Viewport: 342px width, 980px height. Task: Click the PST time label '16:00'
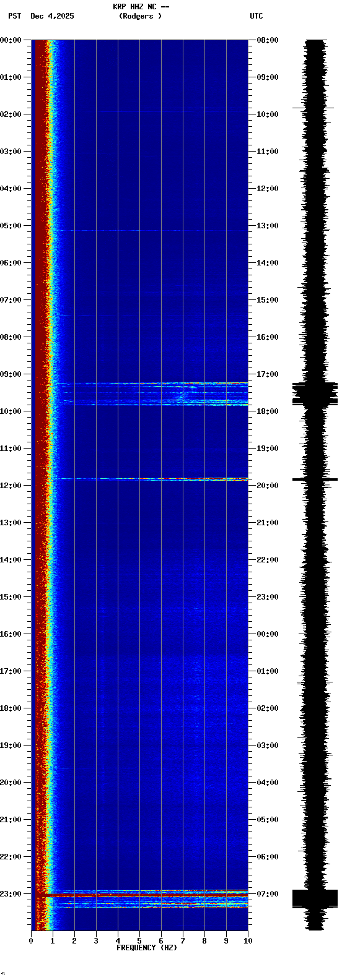point(11,634)
